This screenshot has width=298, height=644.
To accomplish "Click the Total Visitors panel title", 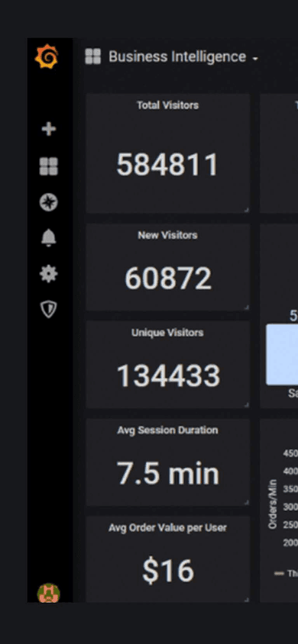I will 167,105.
